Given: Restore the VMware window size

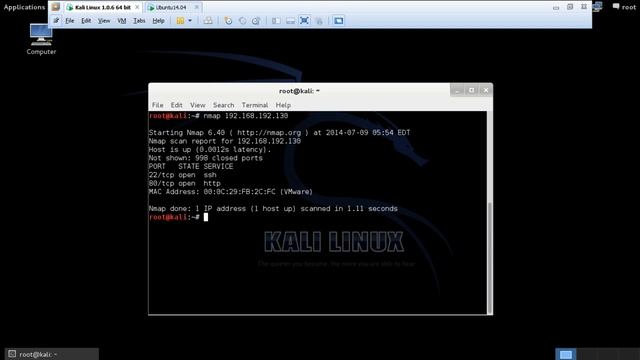Looking at the screenshot, I should 570,7.
